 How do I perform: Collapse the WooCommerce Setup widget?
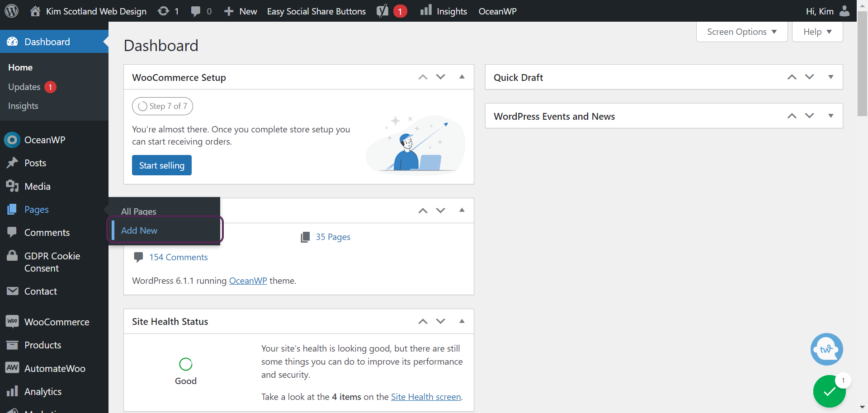462,77
